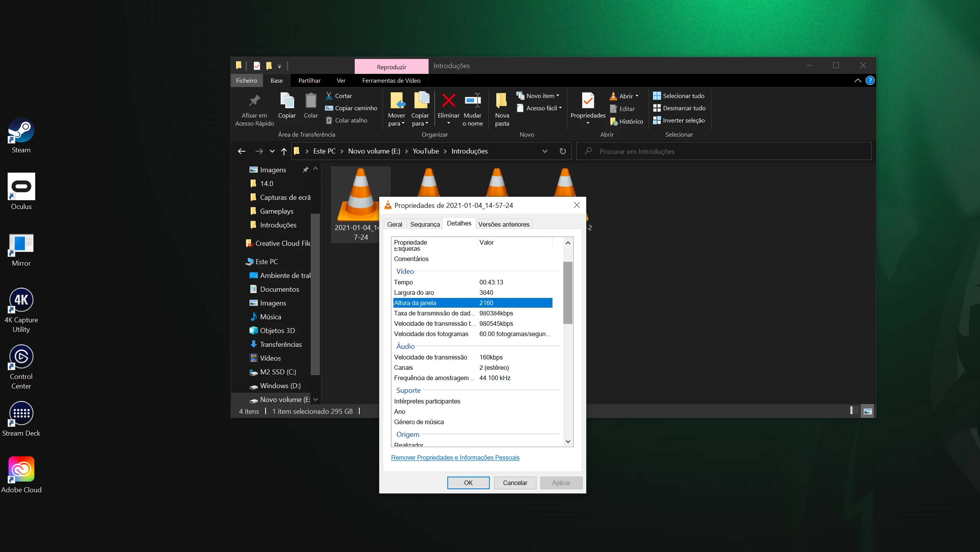Open the address bar history dropdown
The image size is (980, 552).
545,151
